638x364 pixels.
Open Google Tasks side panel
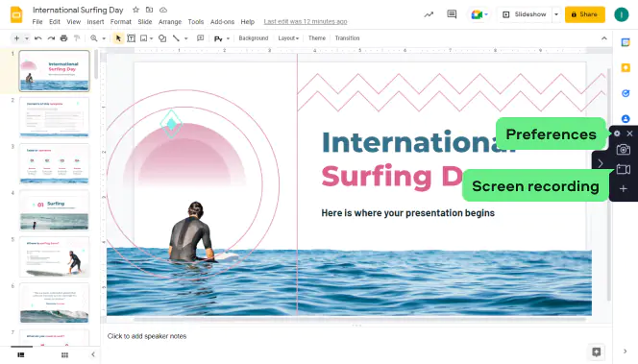click(x=626, y=93)
